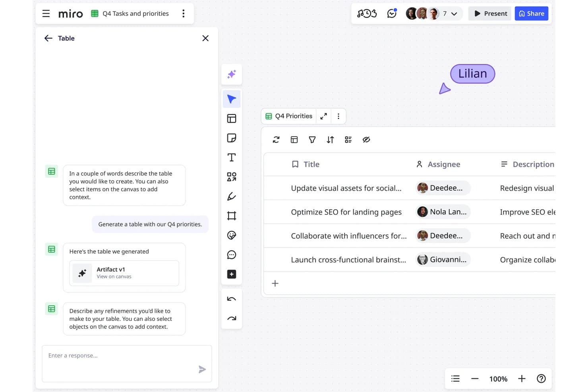Select the pen drawing tool

point(232,196)
